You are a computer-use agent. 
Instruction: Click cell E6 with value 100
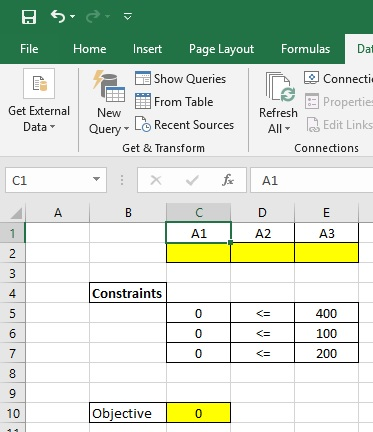(x=327, y=333)
